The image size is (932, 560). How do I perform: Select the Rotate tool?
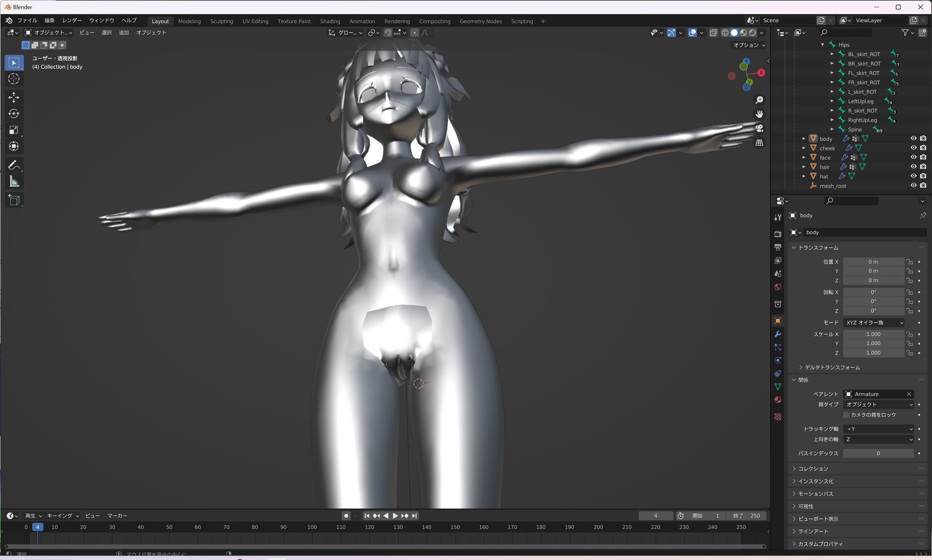pyautogui.click(x=14, y=114)
